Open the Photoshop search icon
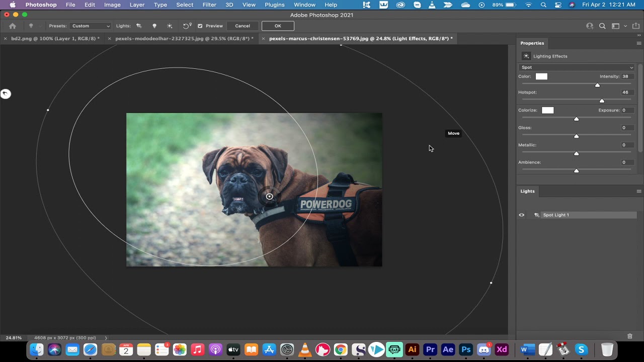644x362 pixels. [x=602, y=26]
